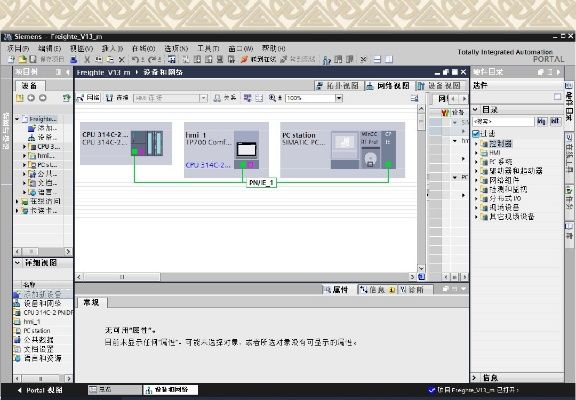Select the hmi_1 TP700 device in network view
The height and width of the screenshot is (400, 576).
pos(226,150)
